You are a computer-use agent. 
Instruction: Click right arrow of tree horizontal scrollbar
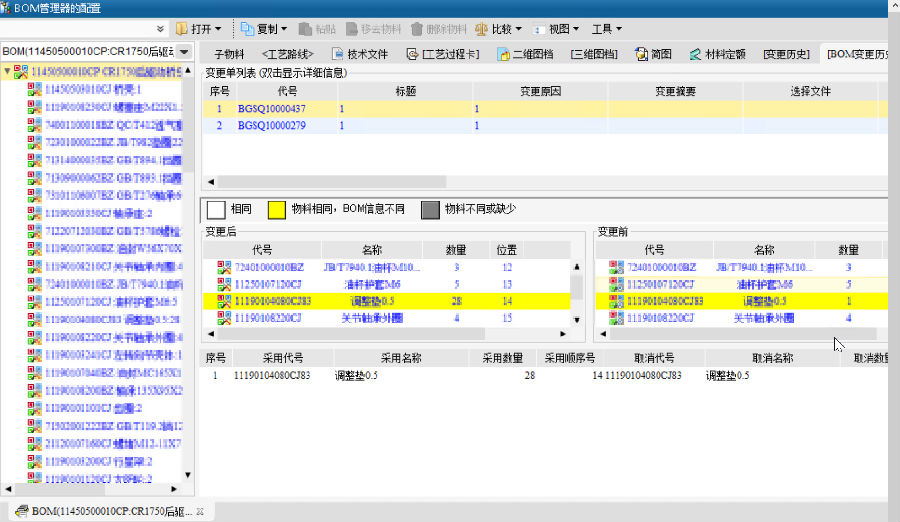[x=174, y=489]
